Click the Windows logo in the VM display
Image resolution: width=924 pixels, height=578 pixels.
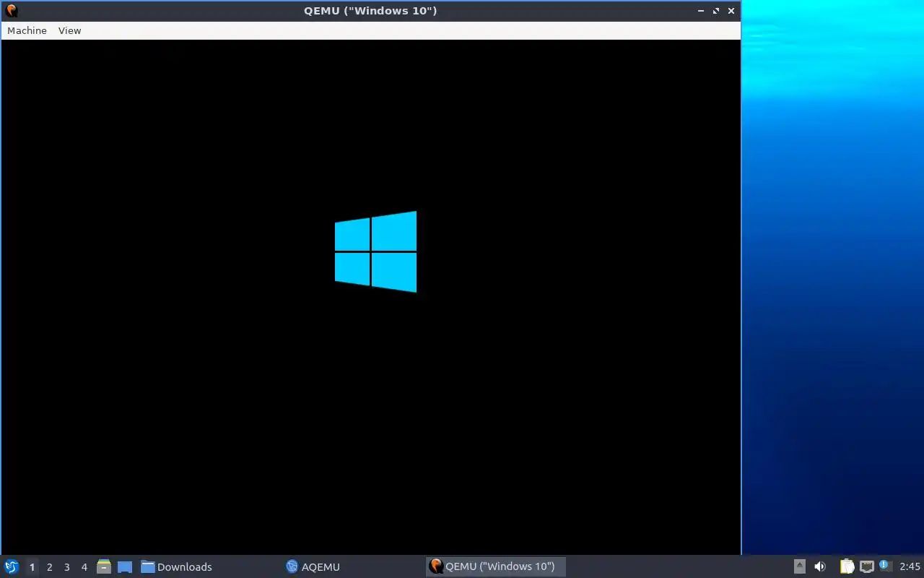pos(375,251)
